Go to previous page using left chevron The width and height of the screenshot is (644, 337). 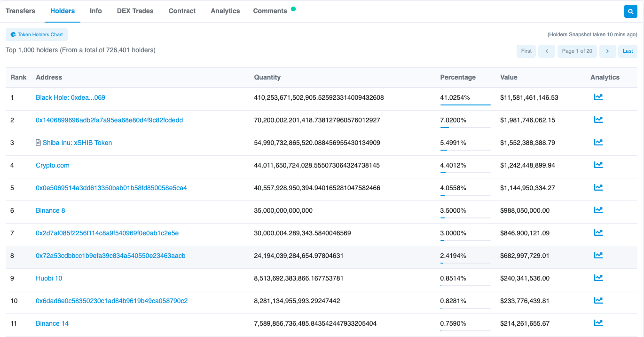click(x=547, y=51)
